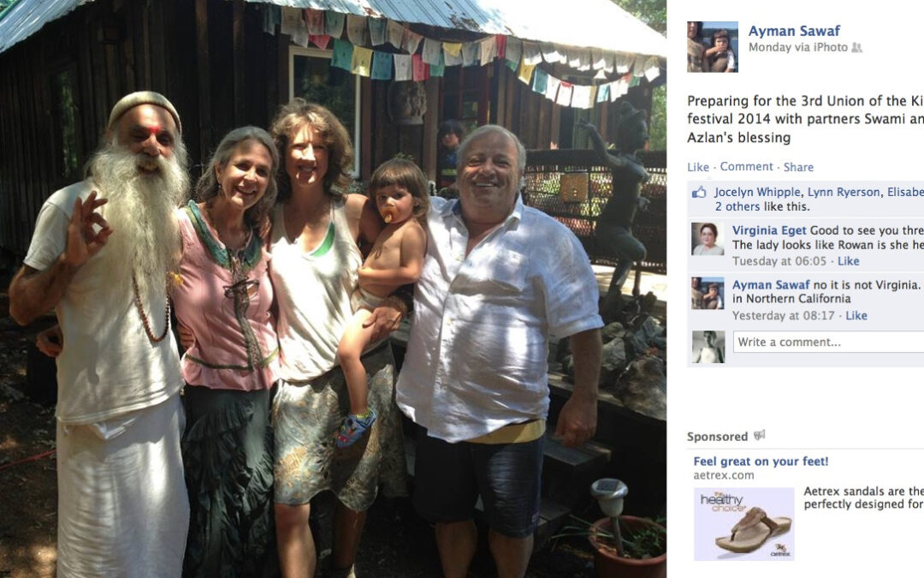Like the post via Like link
Screen dimensions: 924x578
[698, 167]
